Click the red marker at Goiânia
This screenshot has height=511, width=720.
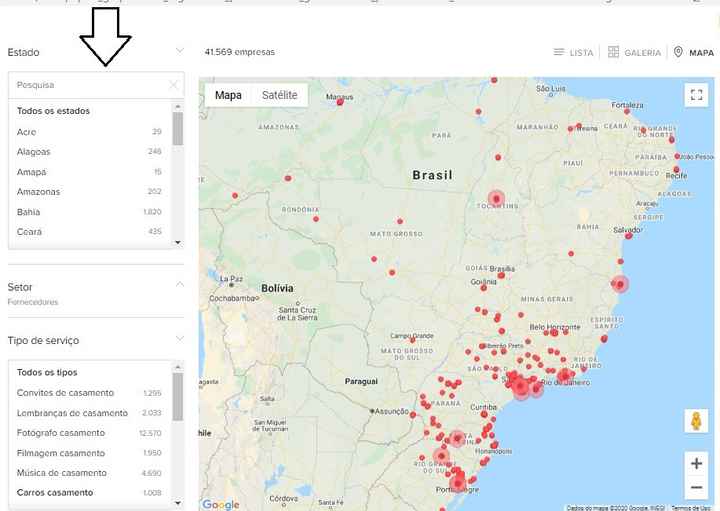pos(484,288)
